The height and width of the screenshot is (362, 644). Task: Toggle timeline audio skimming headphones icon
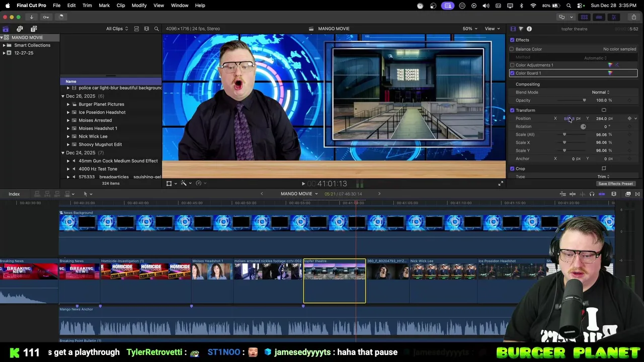coord(592,194)
